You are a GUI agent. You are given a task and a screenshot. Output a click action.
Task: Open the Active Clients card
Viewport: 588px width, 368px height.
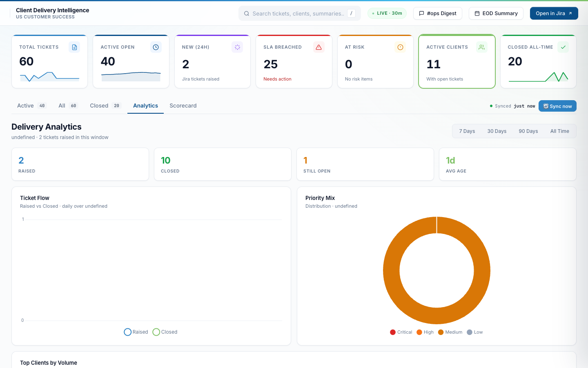[x=457, y=61]
